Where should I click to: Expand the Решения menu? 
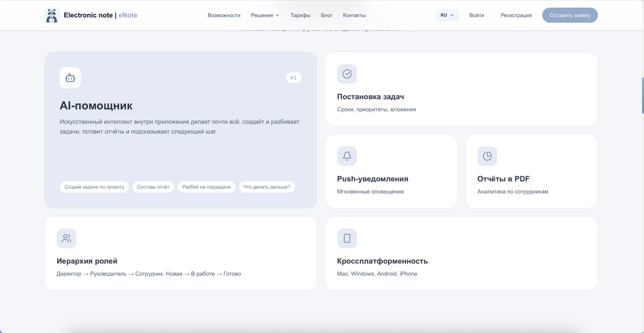coord(265,15)
